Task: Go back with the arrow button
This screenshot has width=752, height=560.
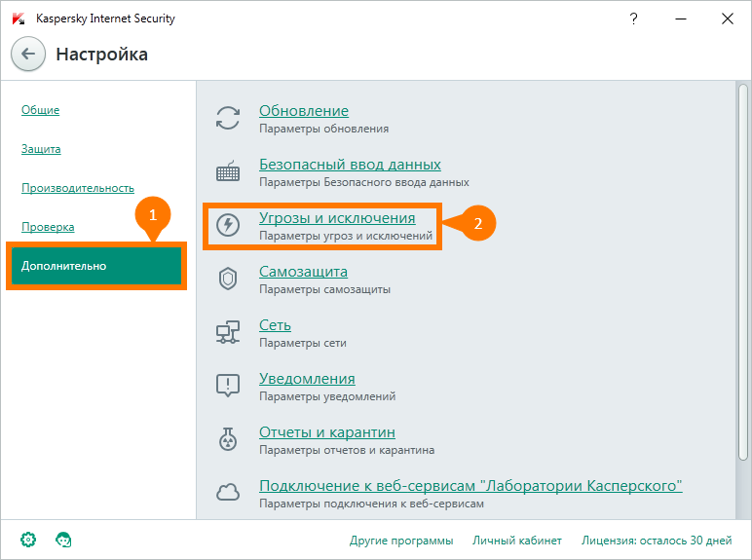Action: 28,54
